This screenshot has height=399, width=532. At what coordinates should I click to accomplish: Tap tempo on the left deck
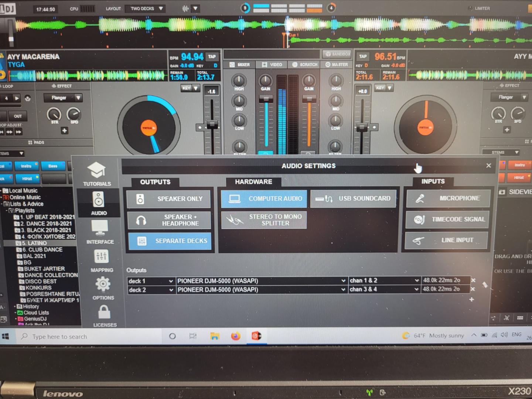212,57
